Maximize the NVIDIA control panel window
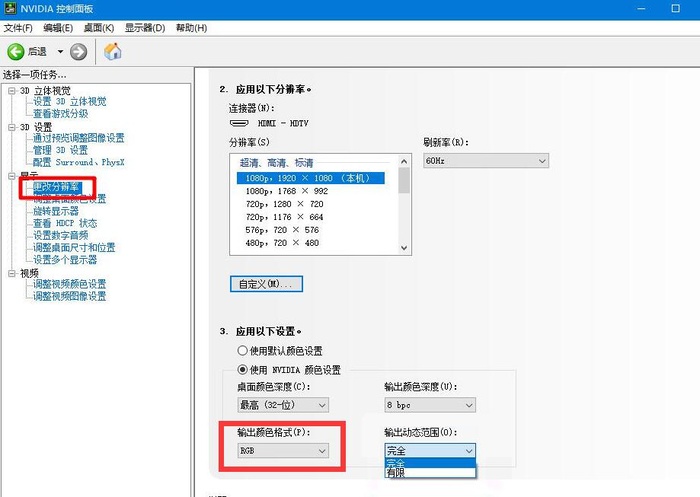This screenshot has height=497, width=700. pos(675,8)
